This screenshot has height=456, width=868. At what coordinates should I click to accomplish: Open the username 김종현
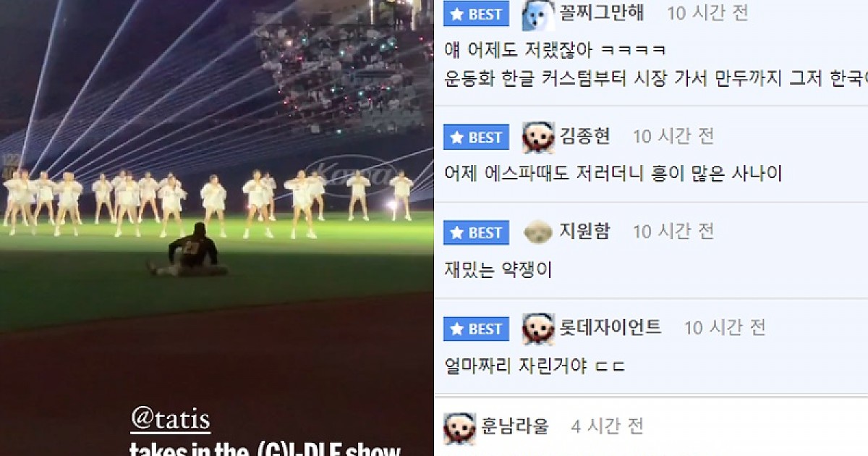pyautogui.click(x=585, y=136)
